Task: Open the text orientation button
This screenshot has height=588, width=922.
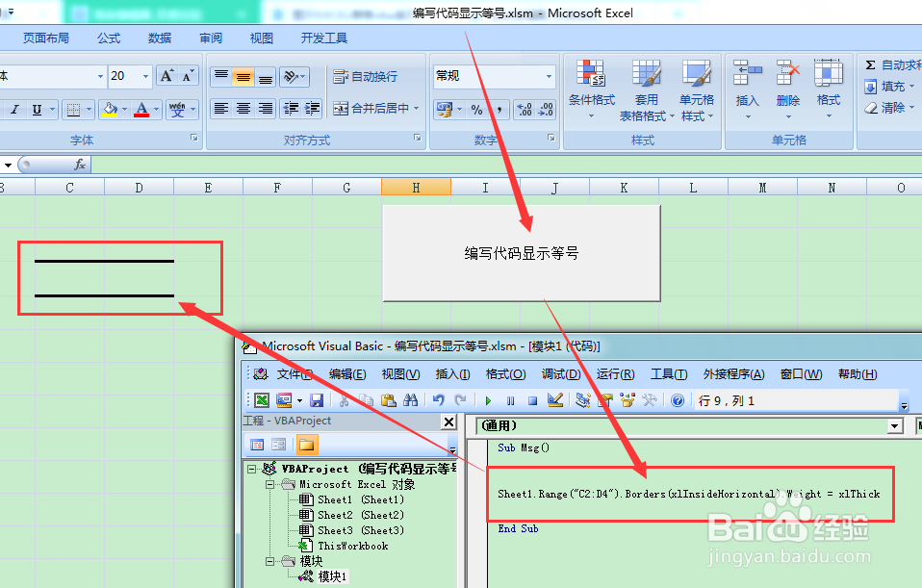Action: [x=295, y=76]
